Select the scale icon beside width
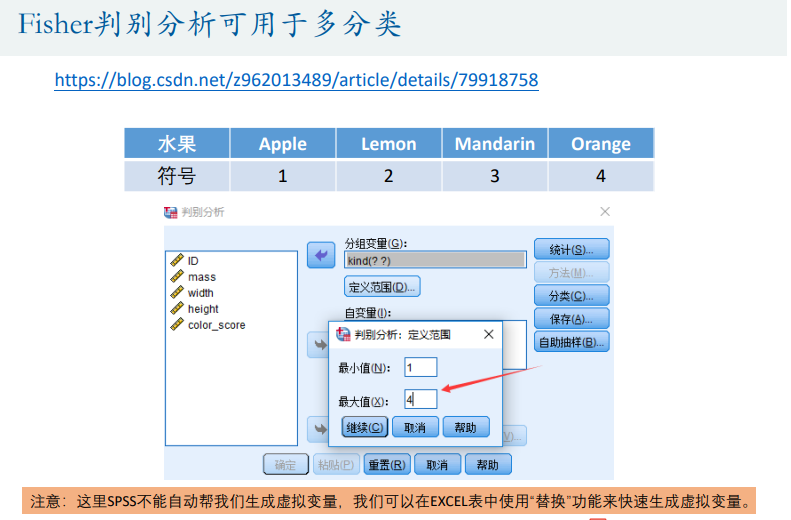This screenshot has width=791, height=520. click(x=177, y=293)
